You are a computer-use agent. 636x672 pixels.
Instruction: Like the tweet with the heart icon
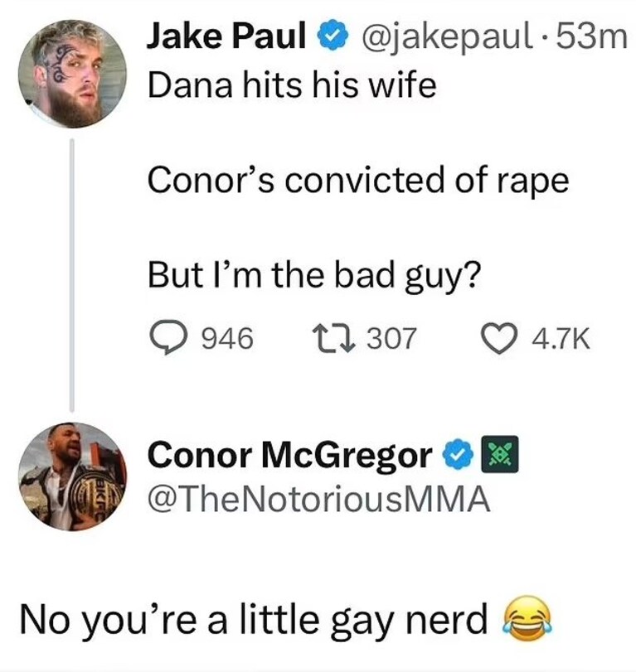(499, 339)
